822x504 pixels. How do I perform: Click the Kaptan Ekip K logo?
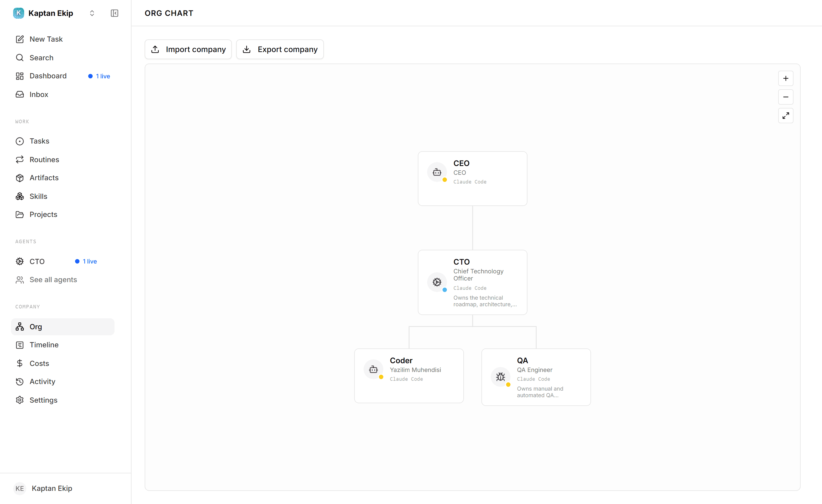[18, 13]
